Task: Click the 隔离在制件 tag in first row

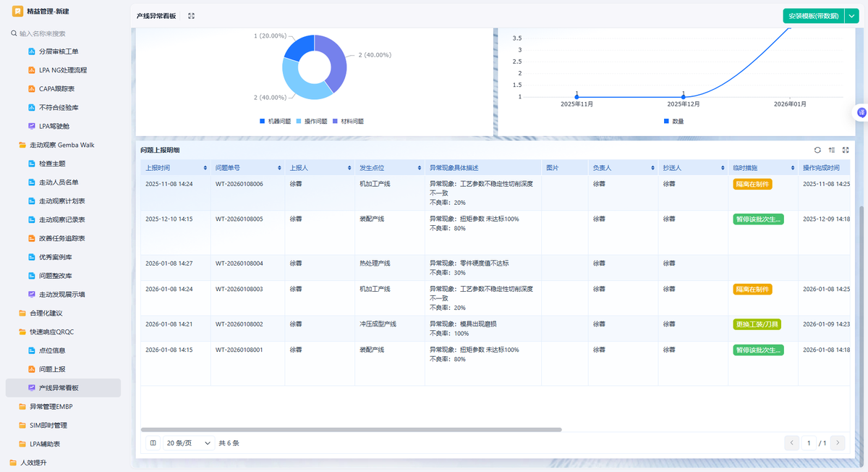Action: point(752,184)
